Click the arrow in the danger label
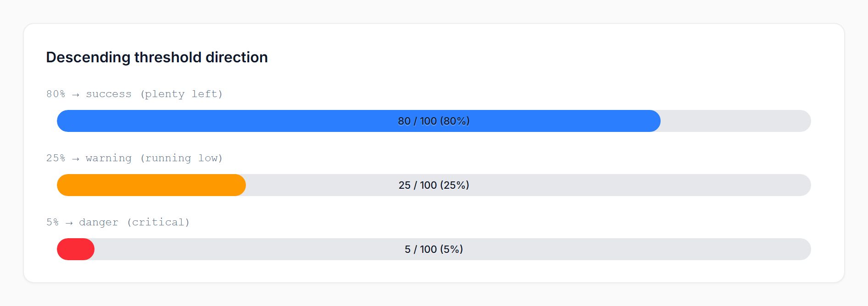This screenshot has height=306, width=868. pyautogui.click(x=69, y=223)
